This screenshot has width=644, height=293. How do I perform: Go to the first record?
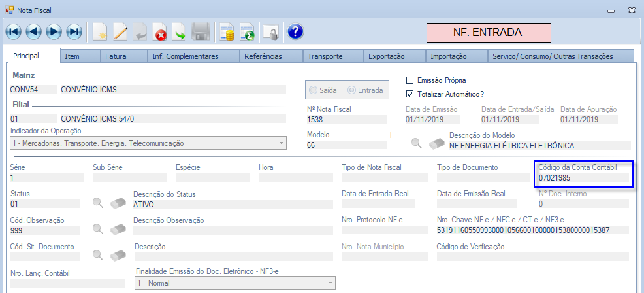click(14, 31)
